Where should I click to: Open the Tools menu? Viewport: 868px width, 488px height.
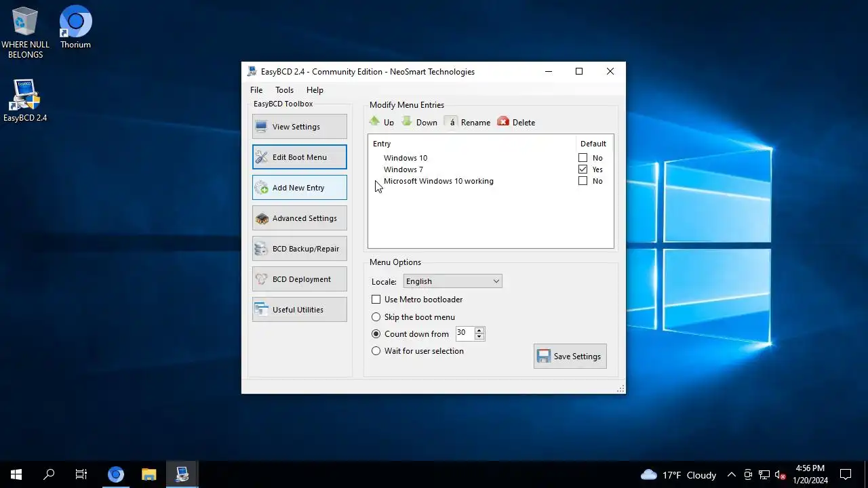click(x=284, y=90)
